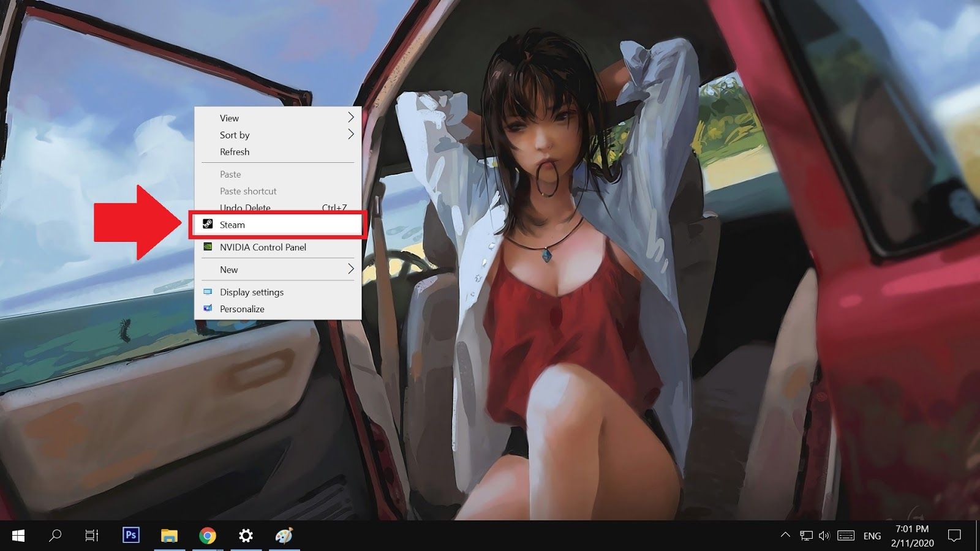This screenshot has width=980, height=551.
Task: Open Windows Settings via the gear icon
Action: (x=246, y=535)
